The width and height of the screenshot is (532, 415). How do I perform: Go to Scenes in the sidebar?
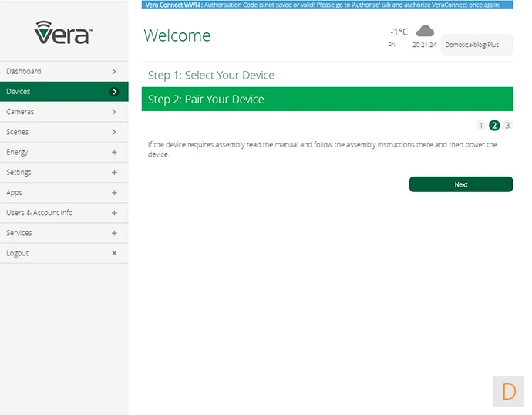pyautogui.click(x=64, y=132)
